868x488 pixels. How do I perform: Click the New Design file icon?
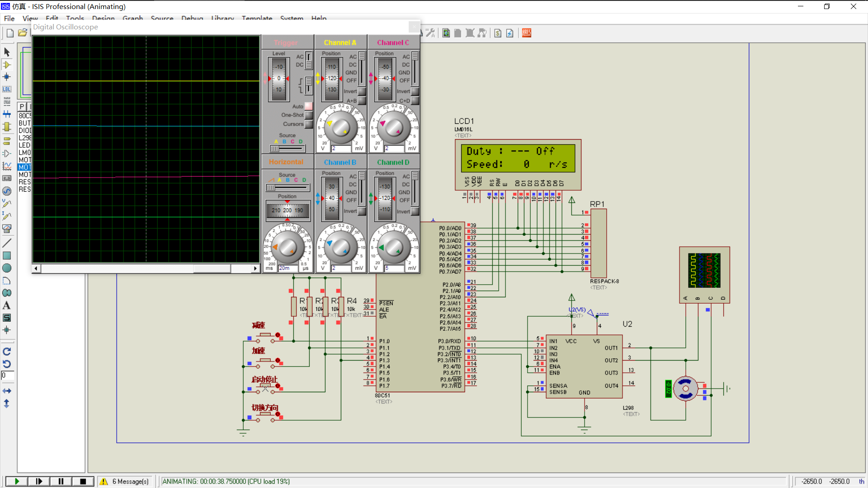coord(10,33)
